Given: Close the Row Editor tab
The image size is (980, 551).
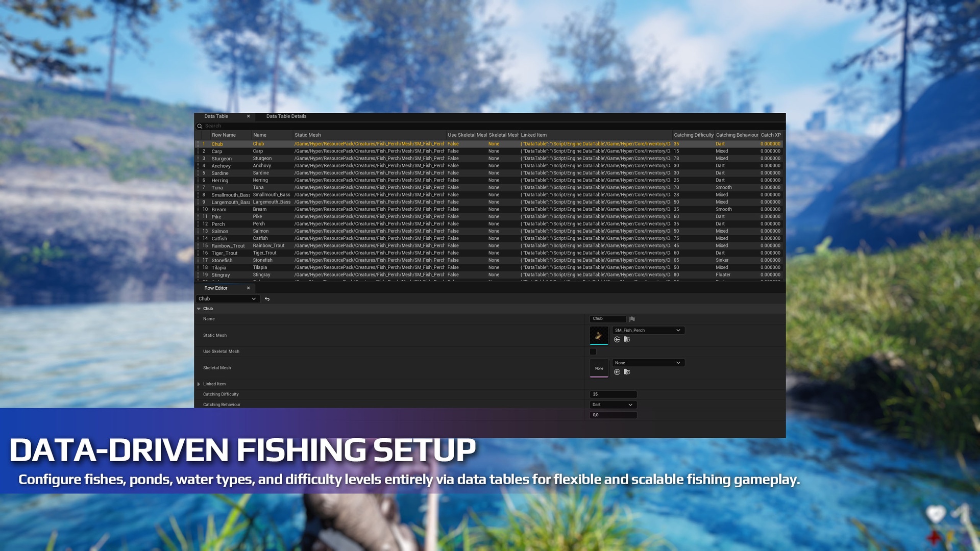Looking at the screenshot, I should click(x=249, y=288).
